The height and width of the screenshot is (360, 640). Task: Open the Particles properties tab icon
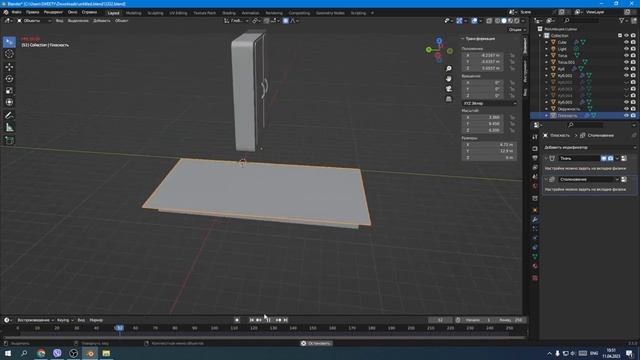535,229
